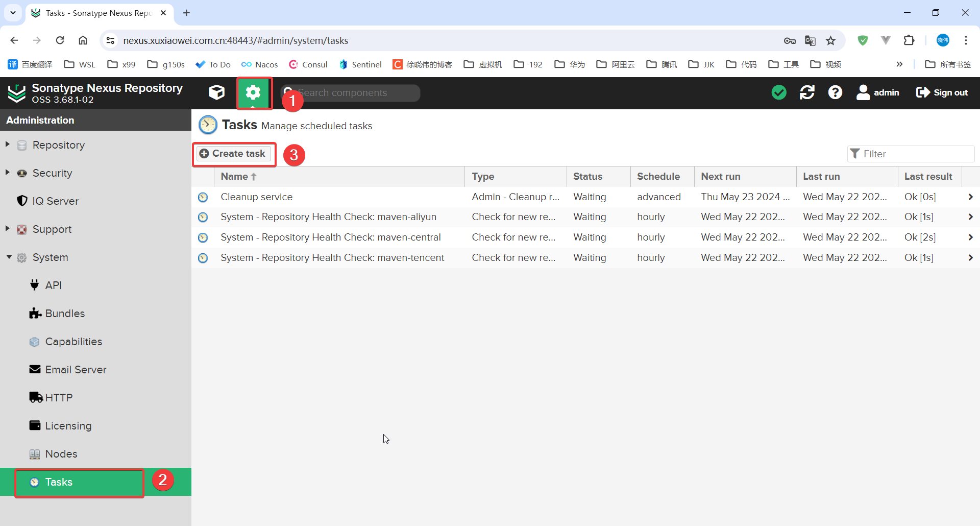
Task: Sign out of Nexus
Action: pyautogui.click(x=942, y=92)
